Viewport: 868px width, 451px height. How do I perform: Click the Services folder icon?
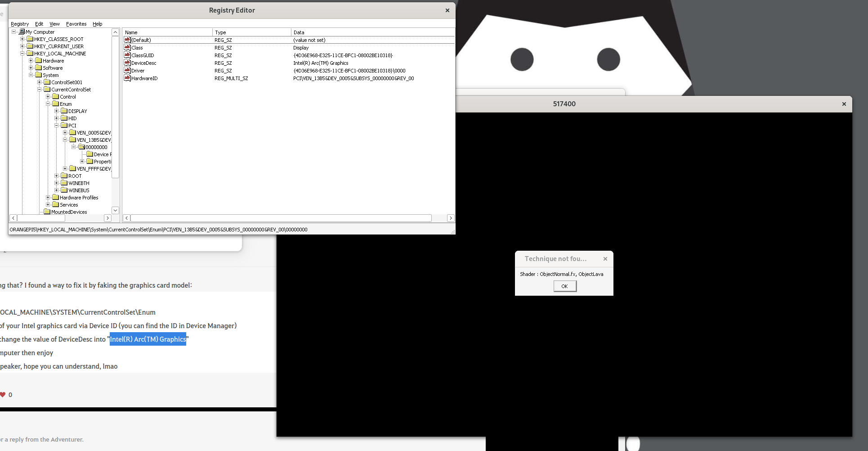[56, 205]
